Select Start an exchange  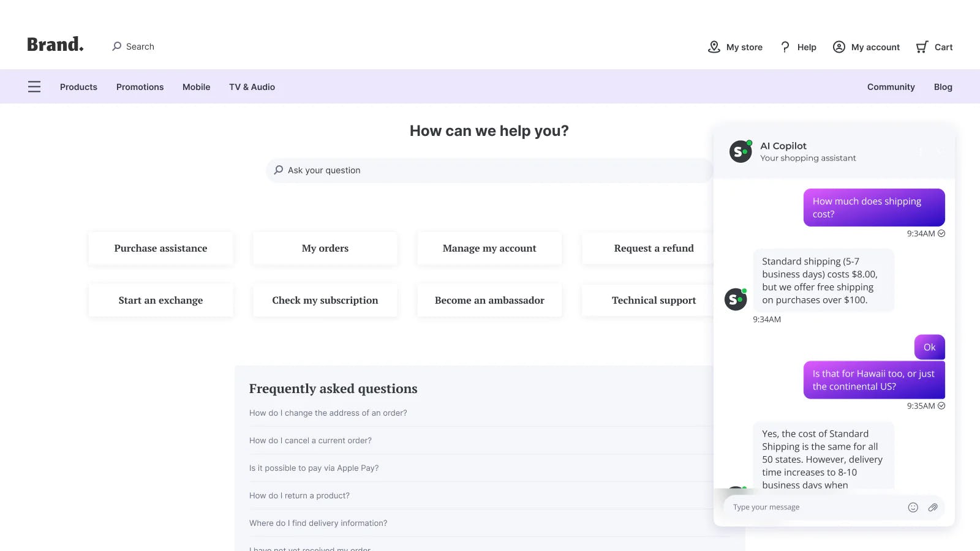pos(160,301)
